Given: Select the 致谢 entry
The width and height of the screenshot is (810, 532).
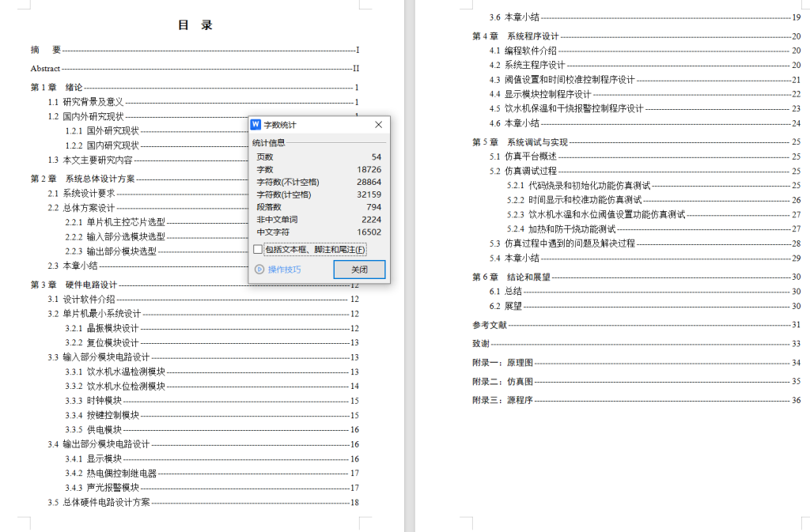Looking at the screenshot, I should [483, 344].
